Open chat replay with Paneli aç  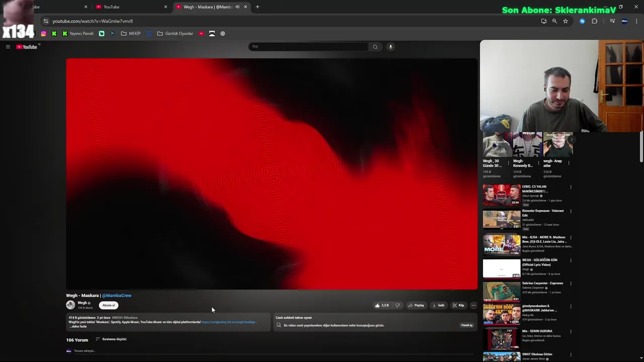pyautogui.click(x=467, y=325)
